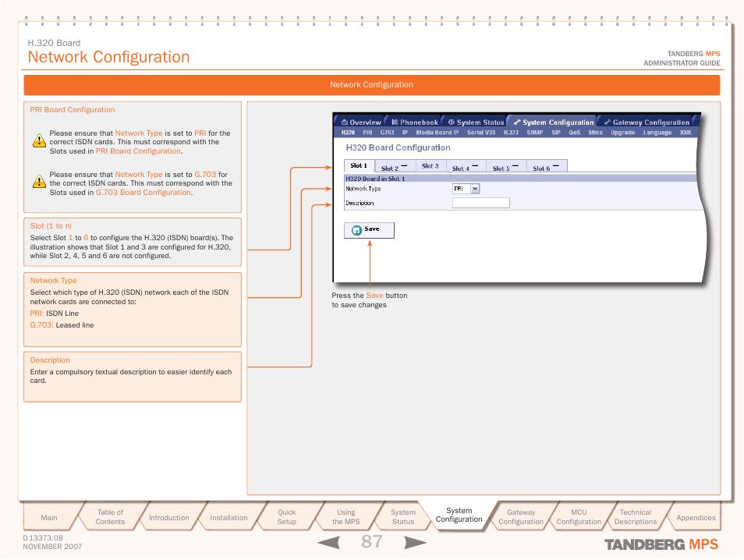
Task: Click the Description text field
Action: point(480,203)
